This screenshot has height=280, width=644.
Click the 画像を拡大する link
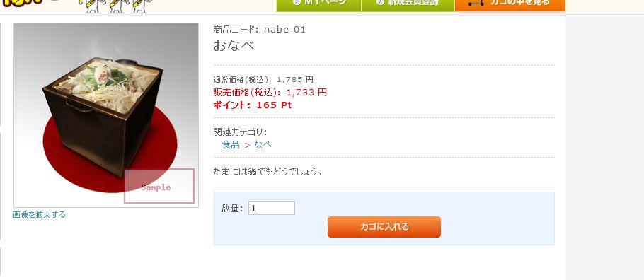pos(40,215)
